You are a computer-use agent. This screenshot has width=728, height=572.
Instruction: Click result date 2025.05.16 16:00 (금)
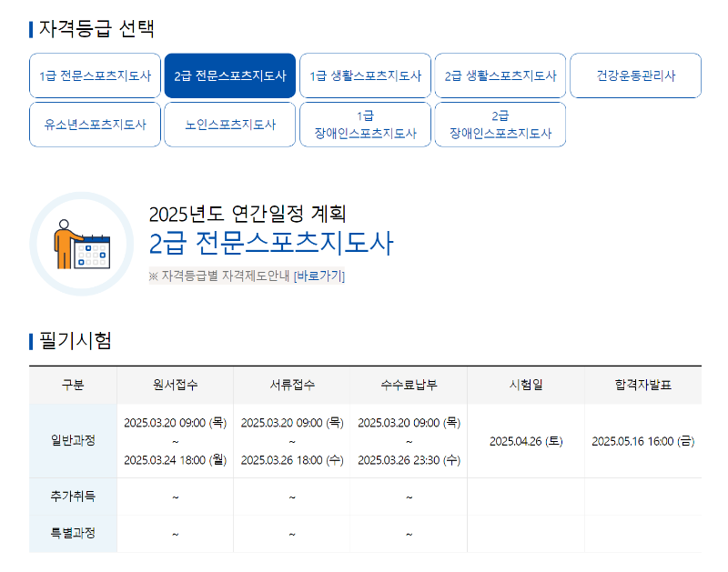coord(643,441)
